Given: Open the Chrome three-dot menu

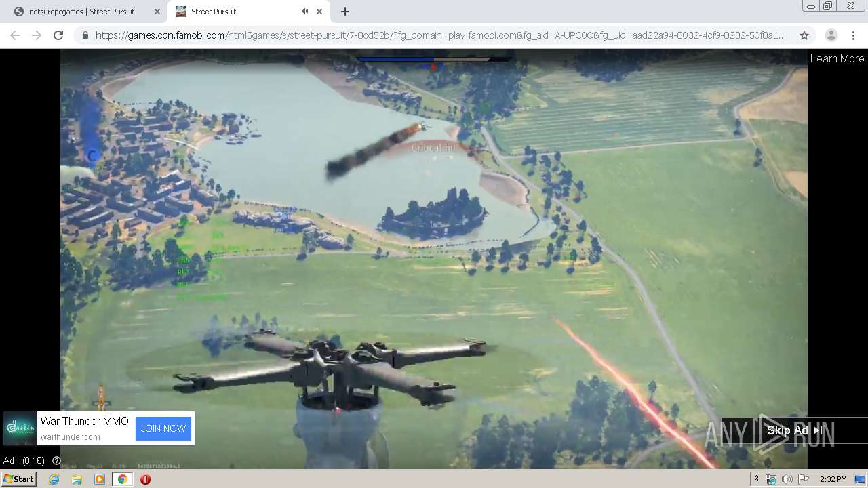Looking at the screenshot, I should pos(853,35).
